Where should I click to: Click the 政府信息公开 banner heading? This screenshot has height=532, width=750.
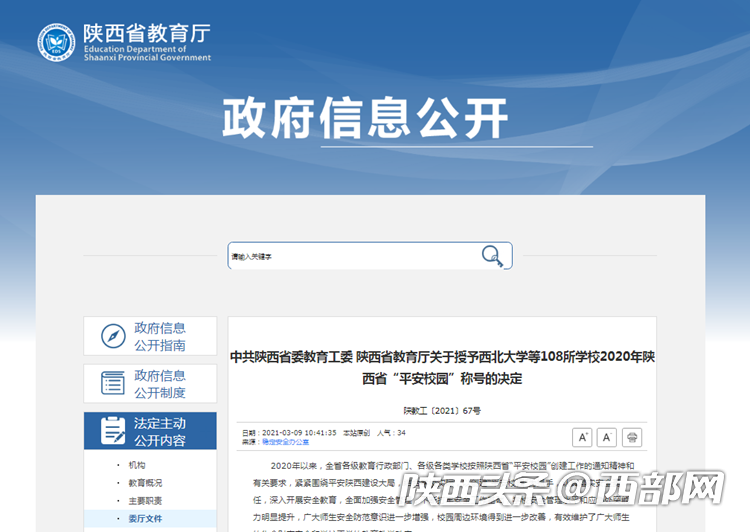pos(365,118)
